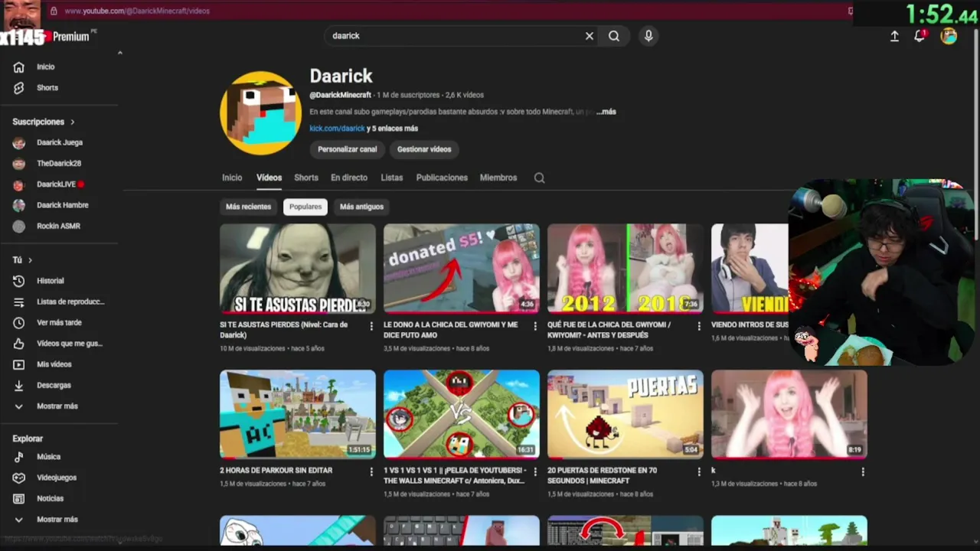Open the Daarick Juega subscription
The image size is (980, 551).
click(x=59, y=142)
